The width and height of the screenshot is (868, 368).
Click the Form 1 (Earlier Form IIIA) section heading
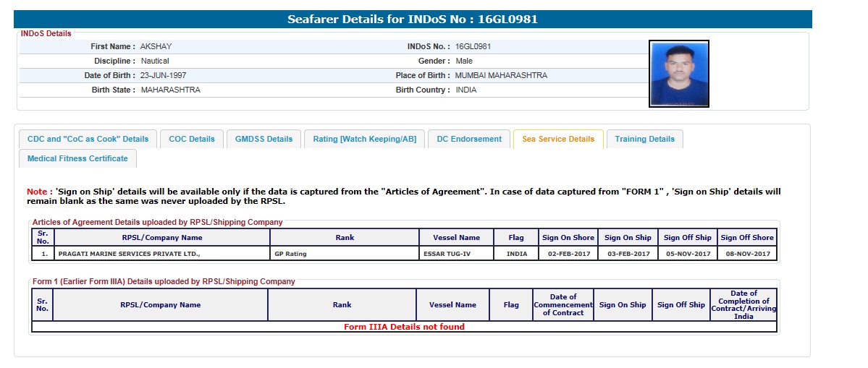164,281
